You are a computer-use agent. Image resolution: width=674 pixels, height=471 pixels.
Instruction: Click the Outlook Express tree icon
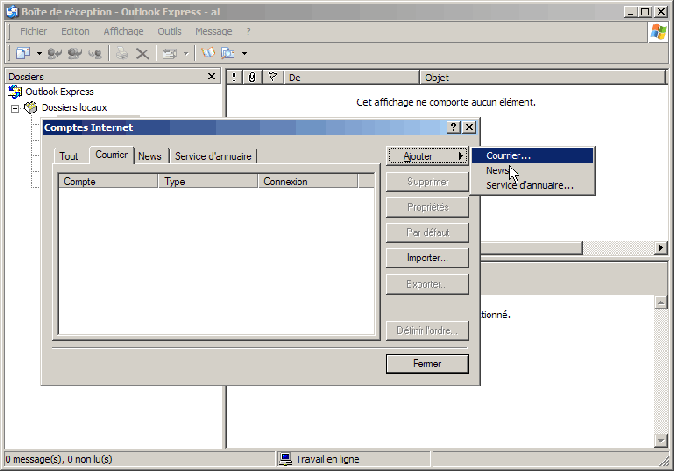pos(15,92)
